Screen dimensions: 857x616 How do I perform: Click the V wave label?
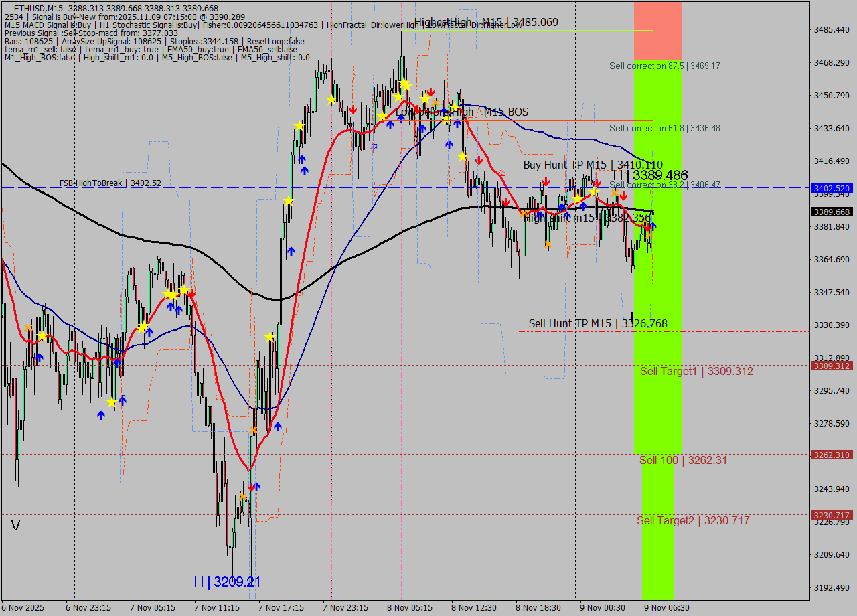click(x=15, y=526)
